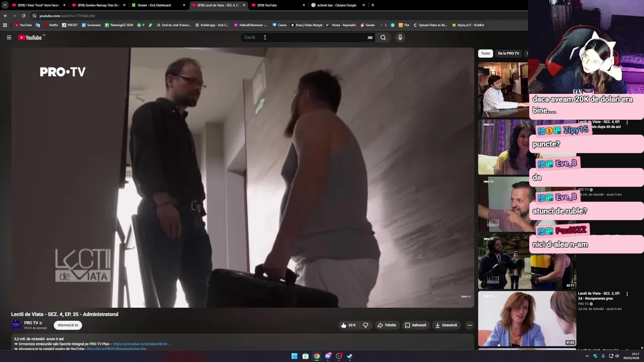This screenshot has width=644, height=362.
Task: Open Discord from the taskbar
Action: 328,356
